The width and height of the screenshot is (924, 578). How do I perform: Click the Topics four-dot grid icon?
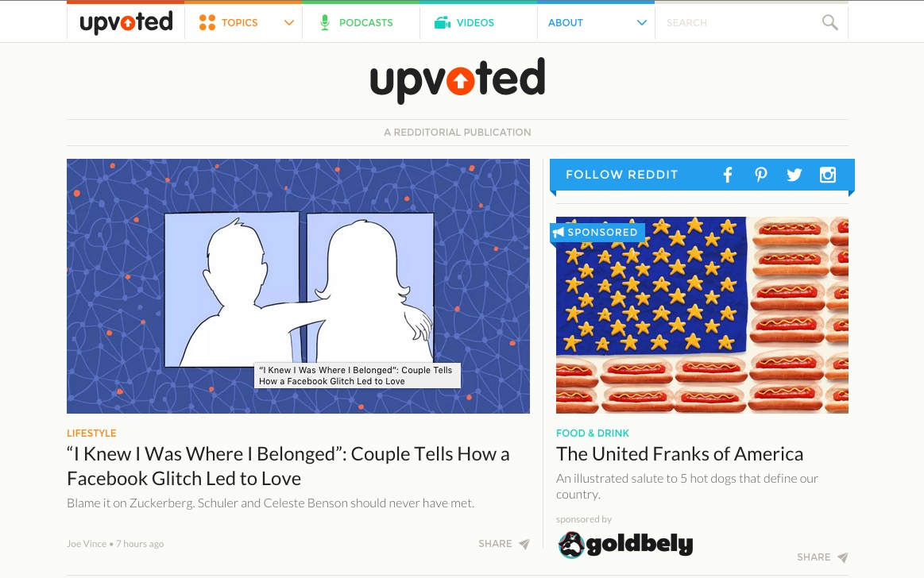coord(207,22)
